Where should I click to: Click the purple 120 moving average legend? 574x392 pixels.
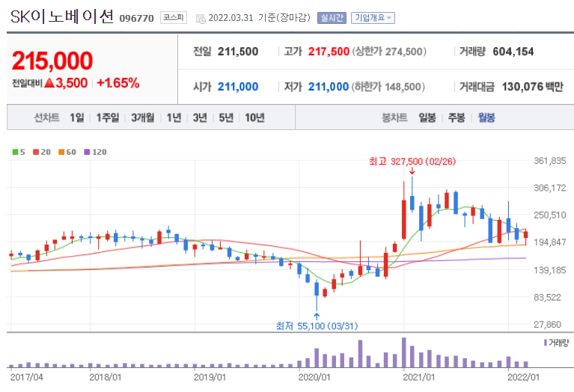95,152
